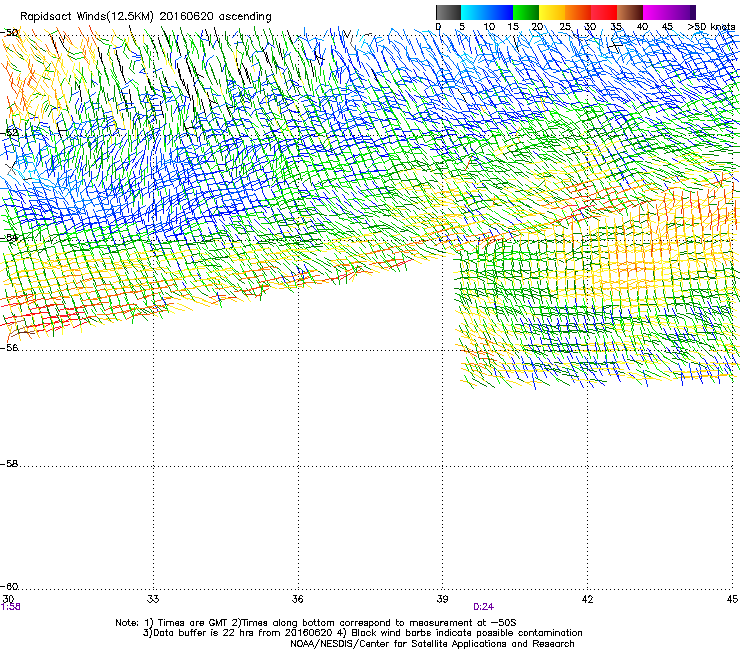Click the purple time stamp '1:58'
740x650 pixels.
pyautogui.click(x=11, y=607)
